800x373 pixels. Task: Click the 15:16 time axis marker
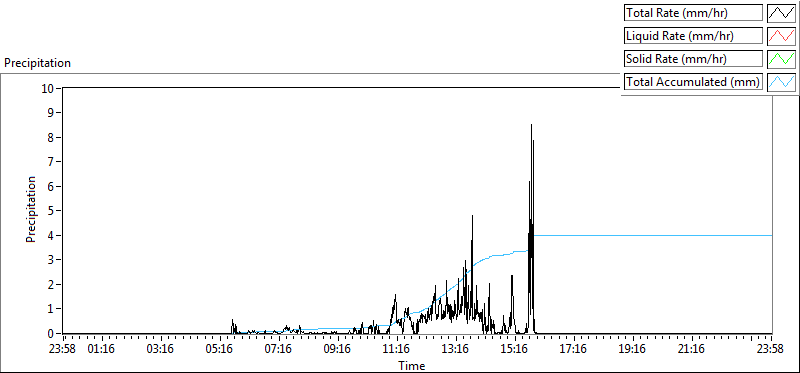click(x=515, y=349)
